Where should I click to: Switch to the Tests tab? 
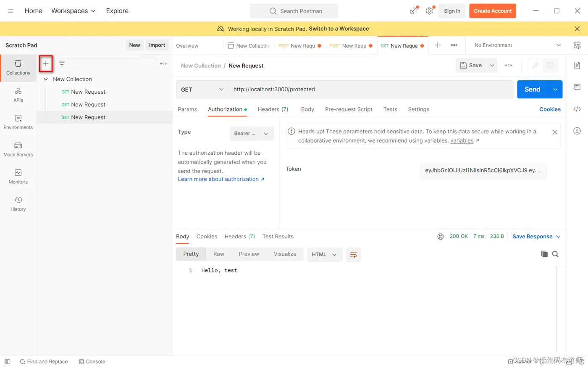[x=390, y=109]
